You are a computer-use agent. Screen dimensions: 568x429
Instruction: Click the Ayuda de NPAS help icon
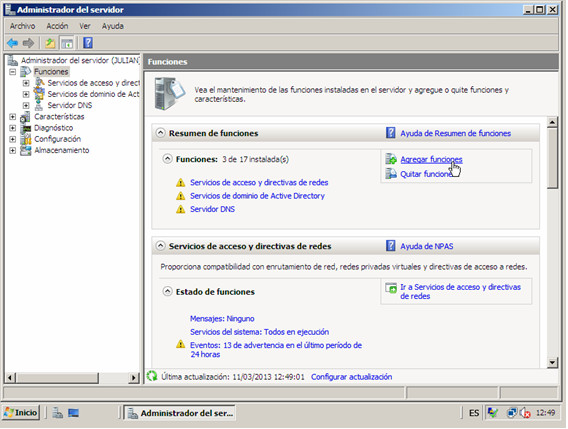(390, 246)
